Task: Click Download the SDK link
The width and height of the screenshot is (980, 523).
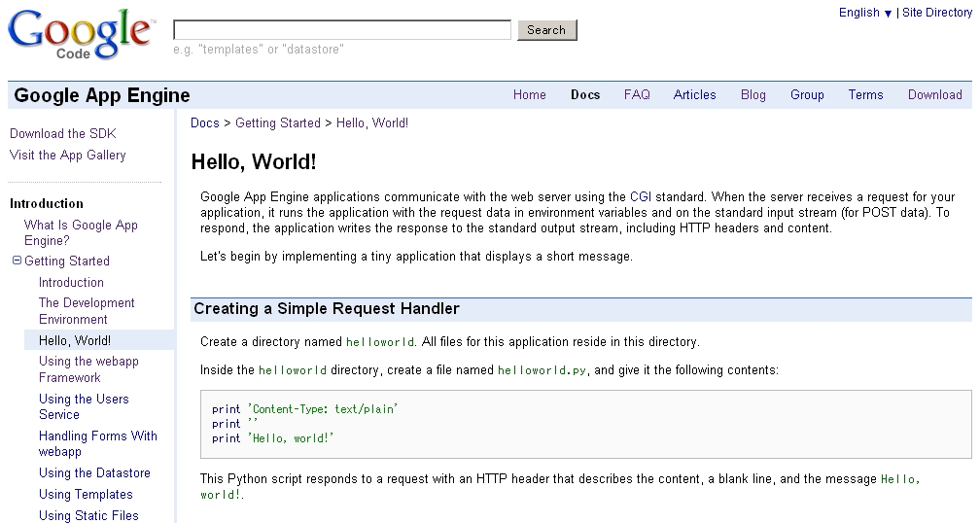Action: 62,134
